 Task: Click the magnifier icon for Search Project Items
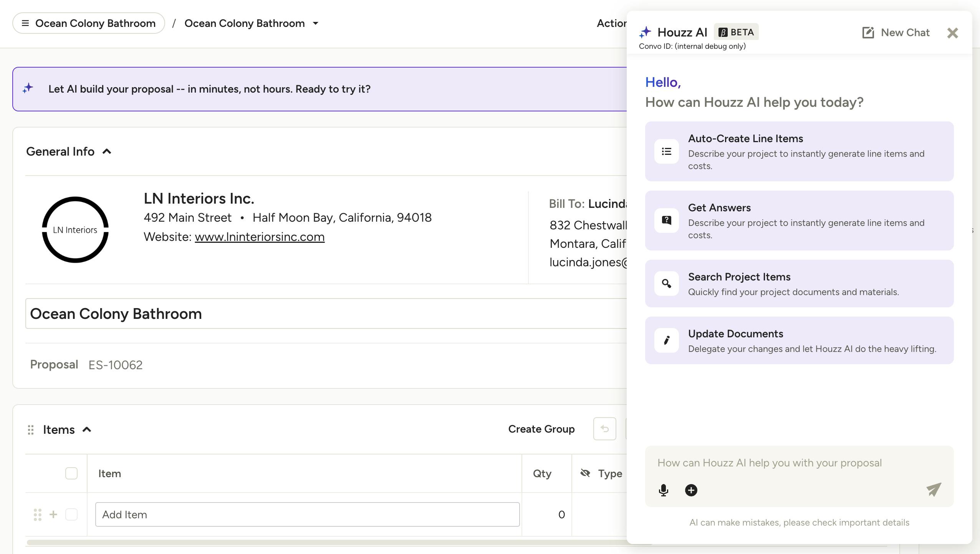(667, 284)
